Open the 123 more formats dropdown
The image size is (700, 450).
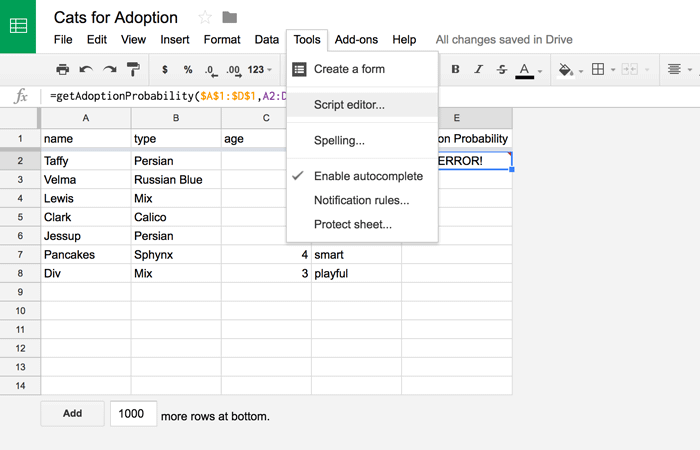259,70
